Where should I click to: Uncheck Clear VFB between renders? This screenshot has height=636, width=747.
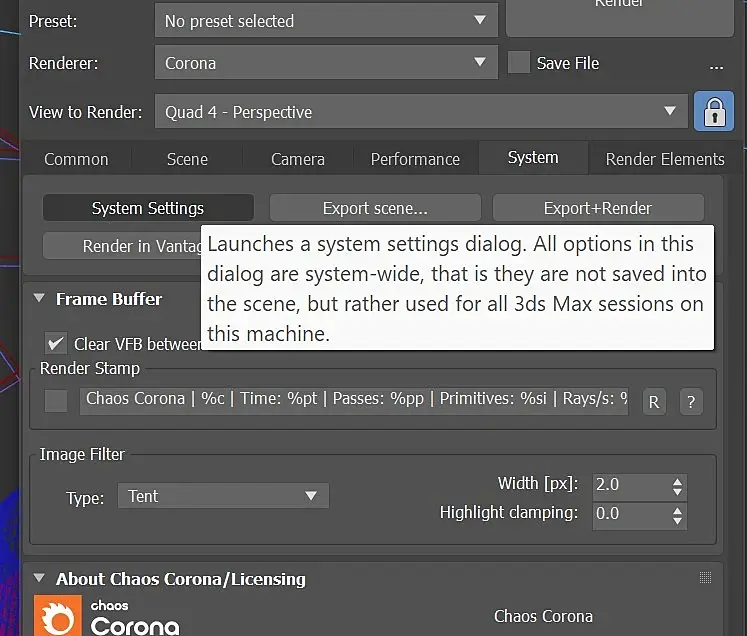pos(56,343)
